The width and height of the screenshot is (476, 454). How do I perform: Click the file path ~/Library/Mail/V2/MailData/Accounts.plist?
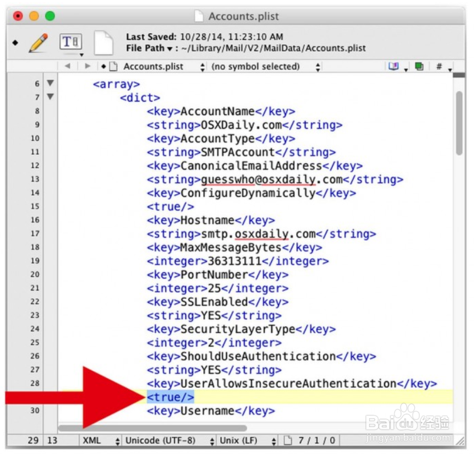coord(273,48)
